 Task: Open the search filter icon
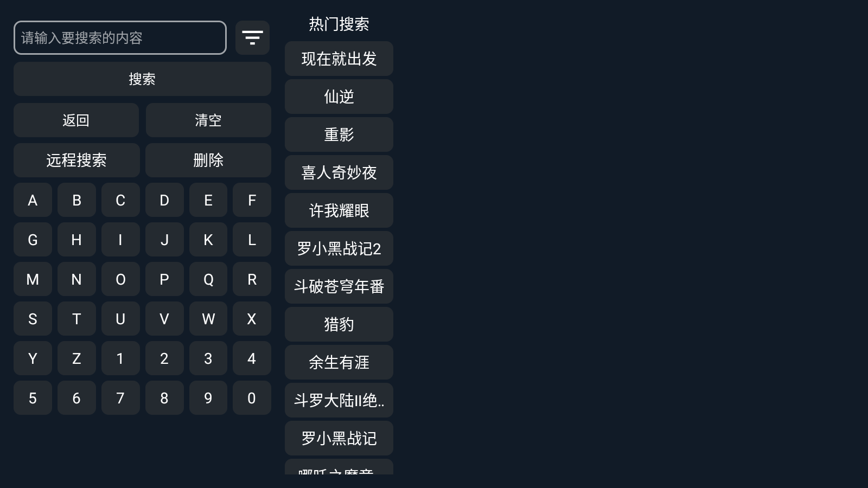click(x=252, y=37)
